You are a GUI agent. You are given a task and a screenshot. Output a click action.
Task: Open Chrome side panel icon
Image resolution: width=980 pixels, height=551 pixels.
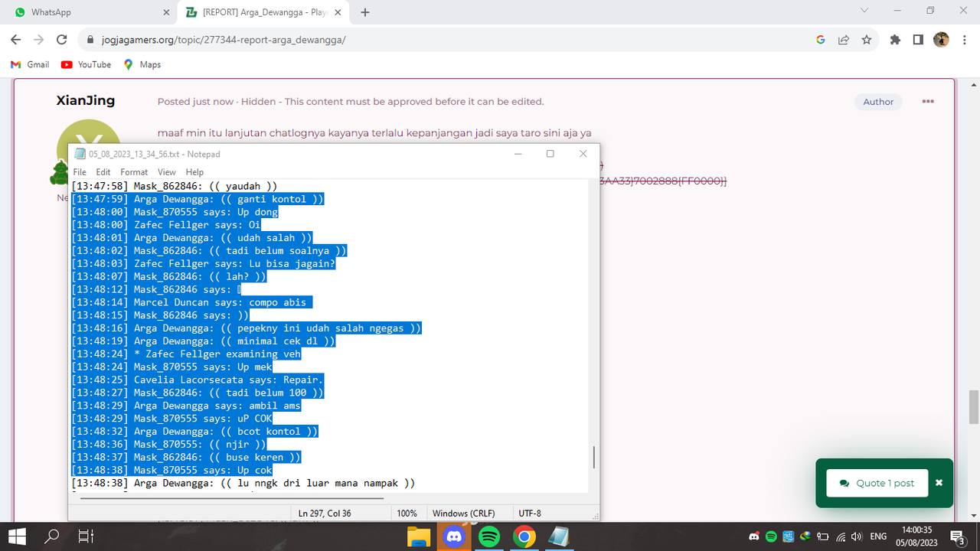(x=918, y=40)
